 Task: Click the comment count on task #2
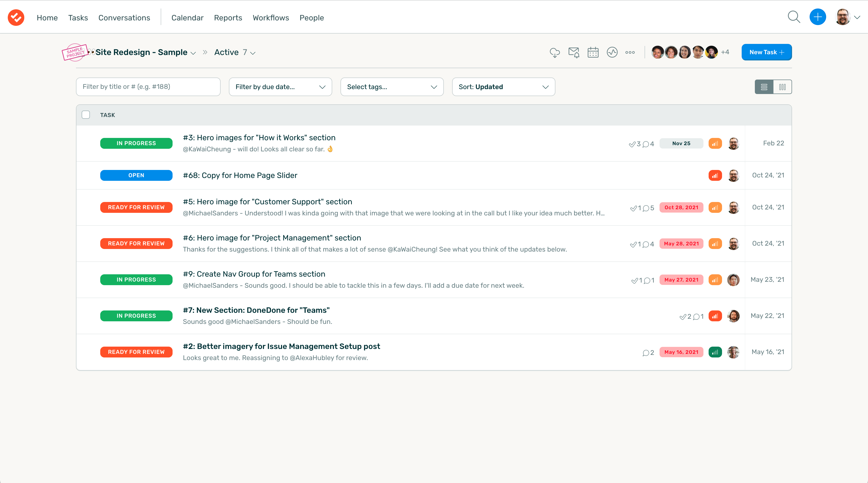click(648, 353)
